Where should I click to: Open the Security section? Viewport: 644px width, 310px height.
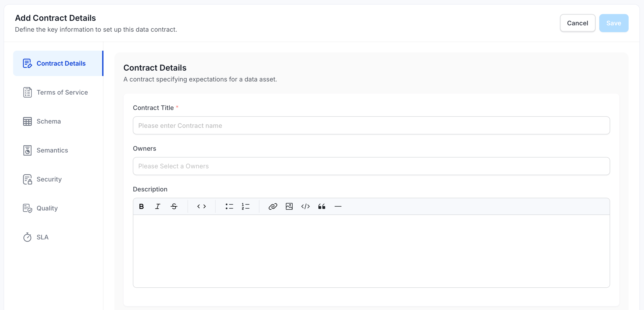click(49, 179)
